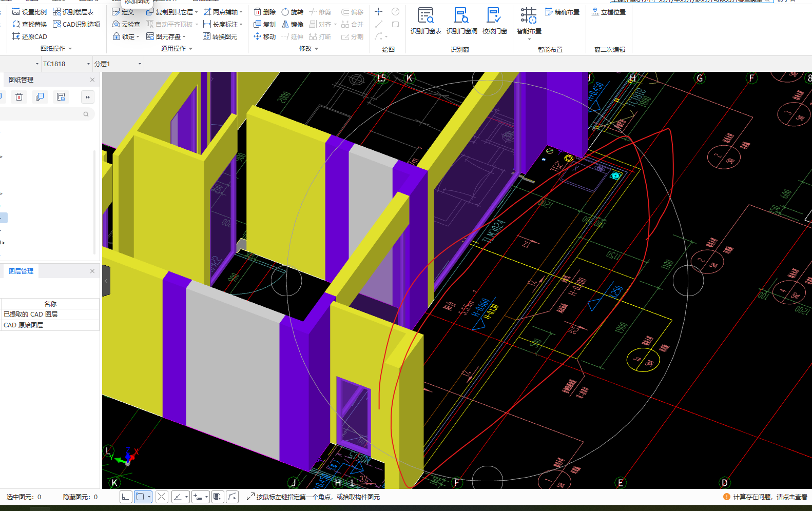Click 移动 move tool

[265, 36]
